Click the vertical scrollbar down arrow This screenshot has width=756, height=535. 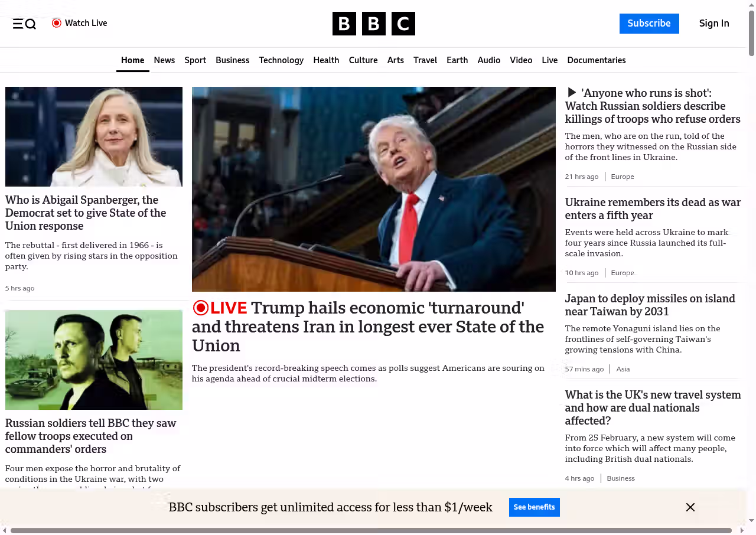pyautogui.click(x=751, y=520)
